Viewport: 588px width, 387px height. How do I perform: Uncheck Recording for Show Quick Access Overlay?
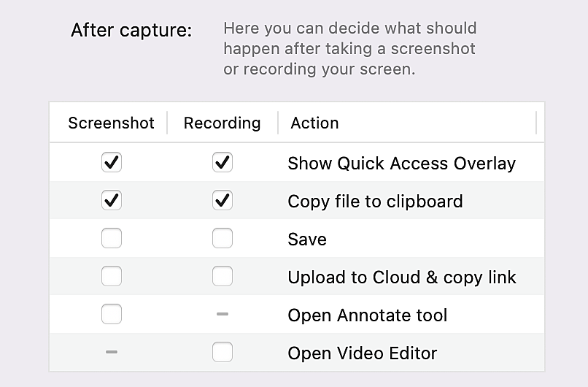pyautogui.click(x=223, y=162)
